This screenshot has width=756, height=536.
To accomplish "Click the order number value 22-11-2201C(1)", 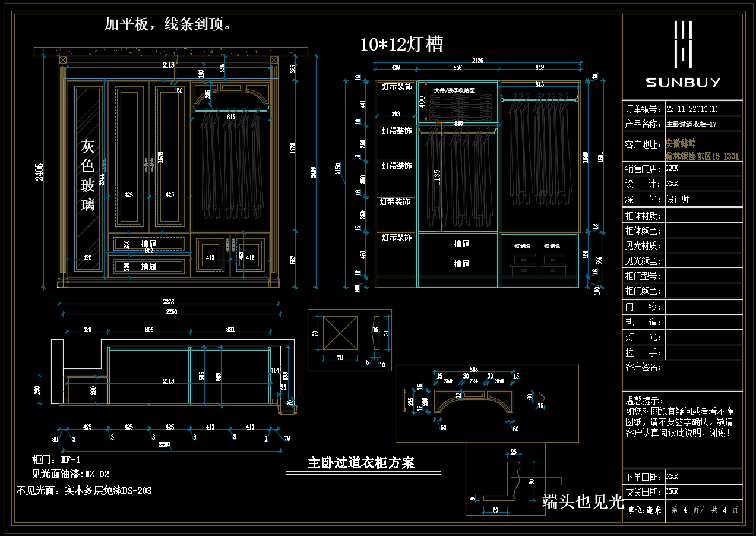I will click(692, 109).
